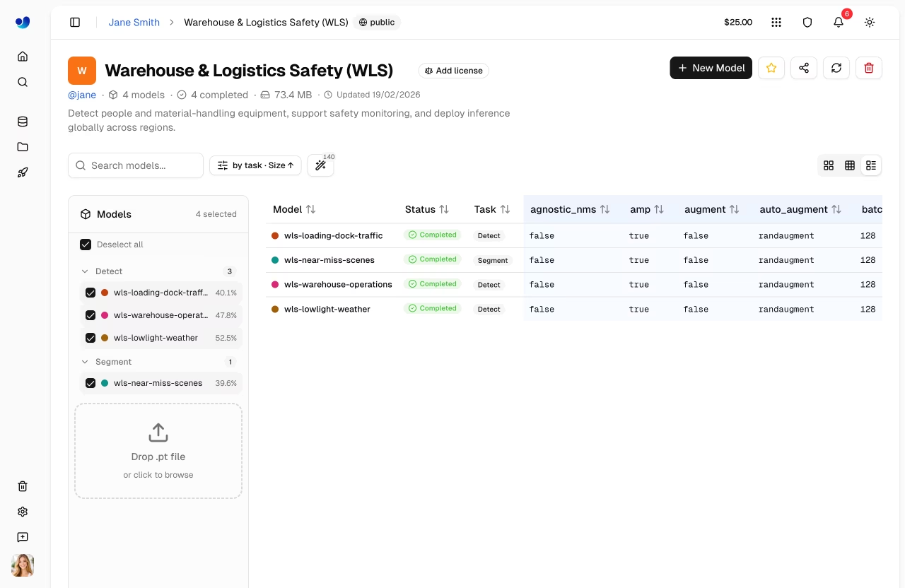This screenshot has height=588, width=905.
Task: Click the New Model button
Action: pyautogui.click(x=711, y=68)
